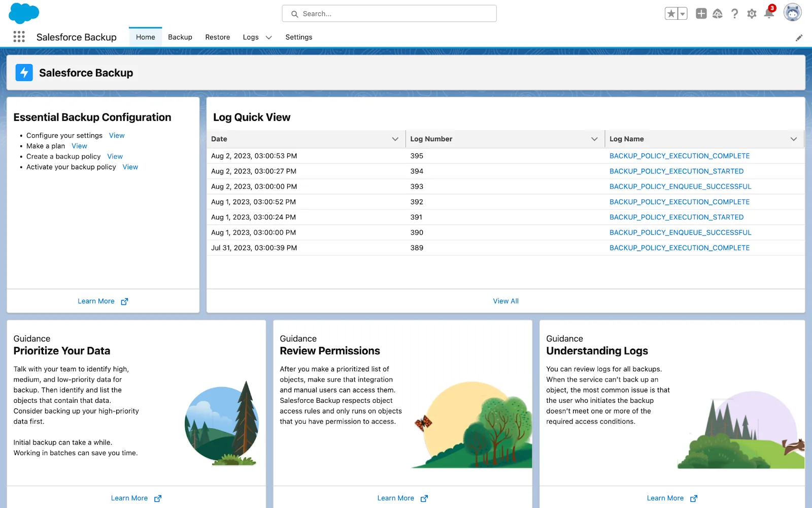Open log BACKUP_POLICY_ENQUEUE_SUCCESSFUL number 393
Viewport: 812px width, 508px height.
680,186
